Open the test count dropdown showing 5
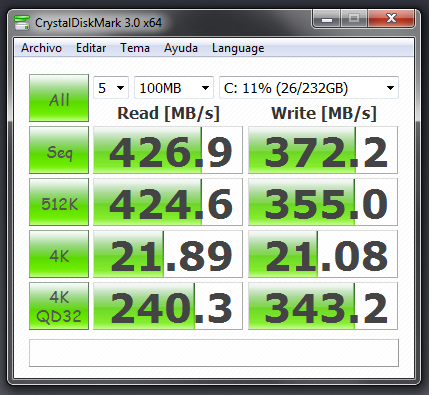The width and height of the screenshot is (429, 395). pyautogui.click(x=111, y=88)
